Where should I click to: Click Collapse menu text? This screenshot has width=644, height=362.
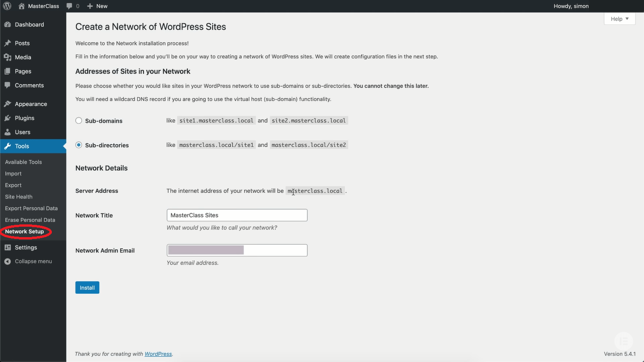pyautogui.click(x=33, y=261)
